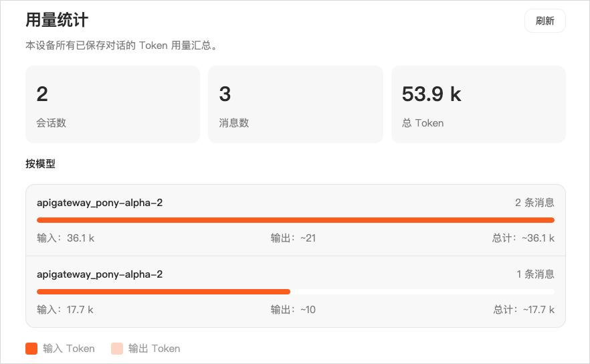Click the 按模型 section heading
590x364 pixels.
pyautogui.click(x=40, y=164)
